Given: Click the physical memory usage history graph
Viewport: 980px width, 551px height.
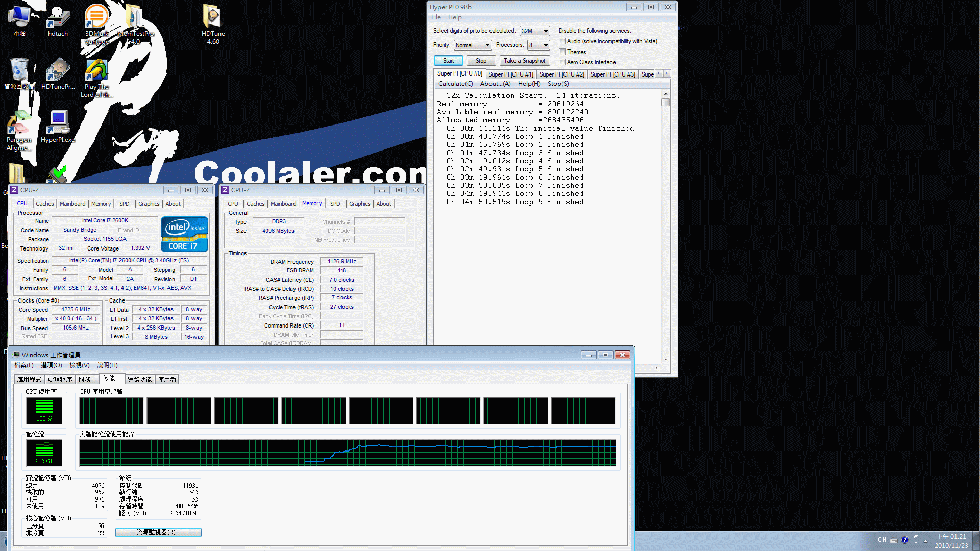Looking at the screenshot, I should [347, 453].
